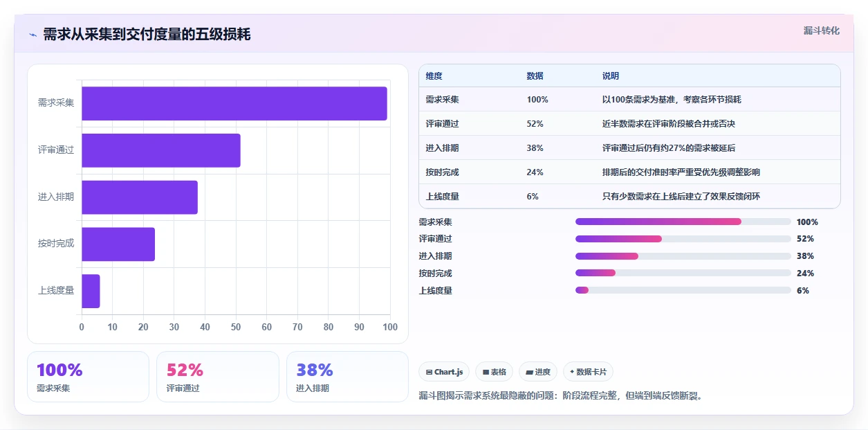Click the 进度 chip icon

[529, 372]
